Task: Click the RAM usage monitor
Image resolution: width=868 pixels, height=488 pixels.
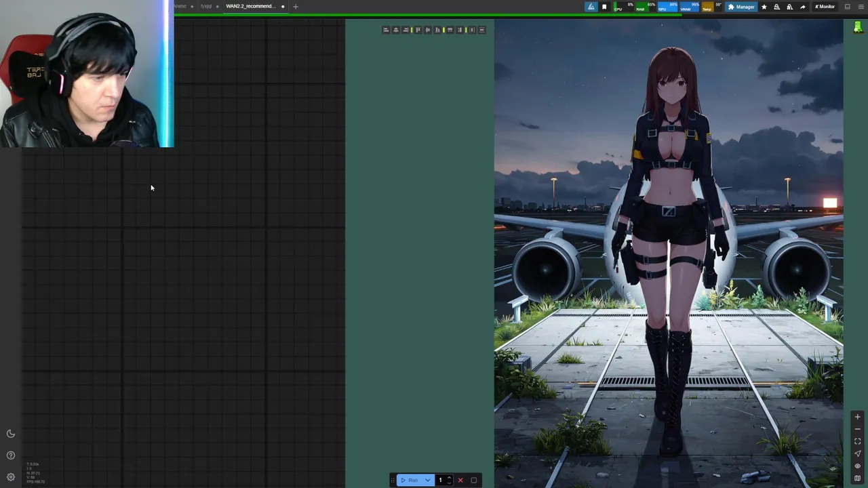Action: pyautogui.click(x=646, y=7)
